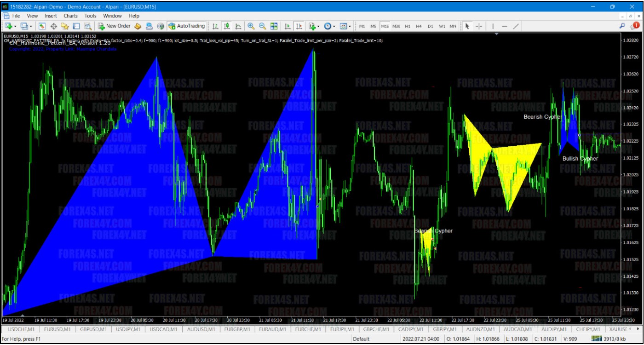
Task: Click the New Order button
Action: point(114,26)
